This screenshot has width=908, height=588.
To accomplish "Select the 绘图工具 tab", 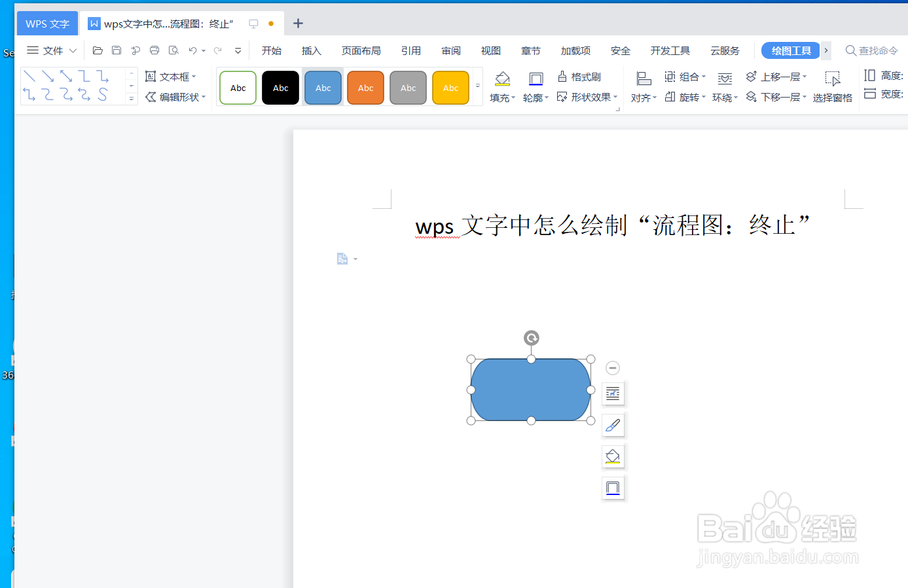I will click(x=791, y=50).
